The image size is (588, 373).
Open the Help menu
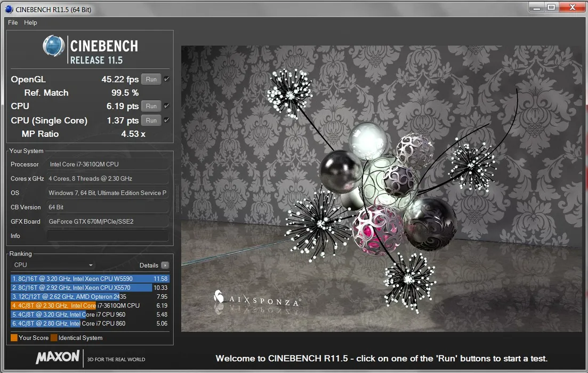[x=30, y=22]
